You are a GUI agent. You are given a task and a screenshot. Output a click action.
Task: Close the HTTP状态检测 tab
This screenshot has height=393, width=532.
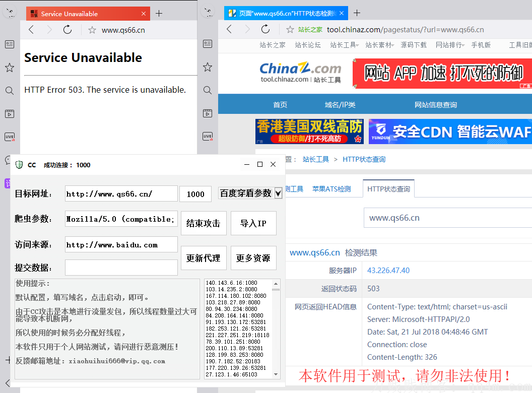(x=342, y=13)
